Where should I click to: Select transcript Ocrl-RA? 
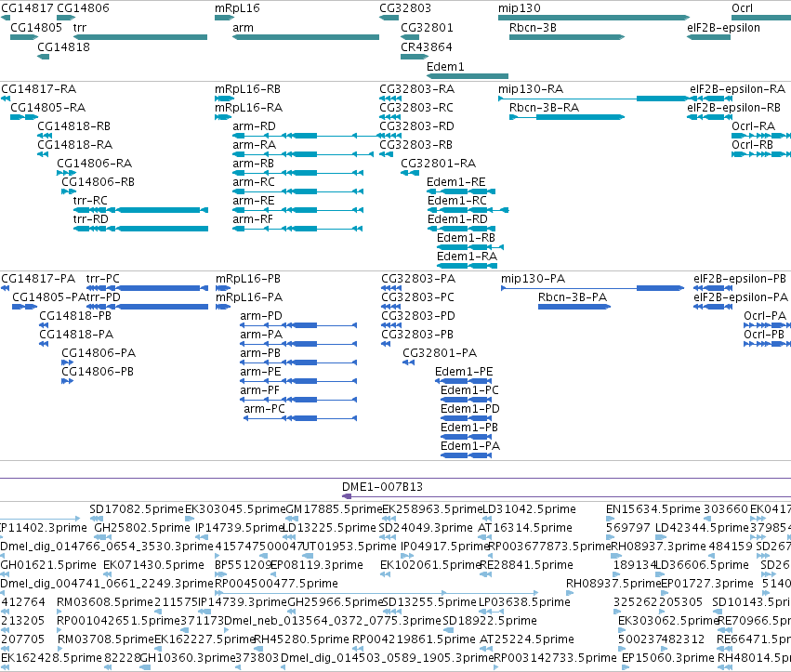coord(761,136)
